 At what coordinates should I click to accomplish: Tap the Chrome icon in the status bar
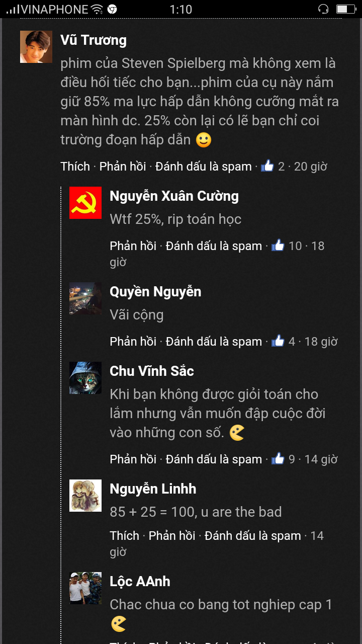tap(112, 9)
